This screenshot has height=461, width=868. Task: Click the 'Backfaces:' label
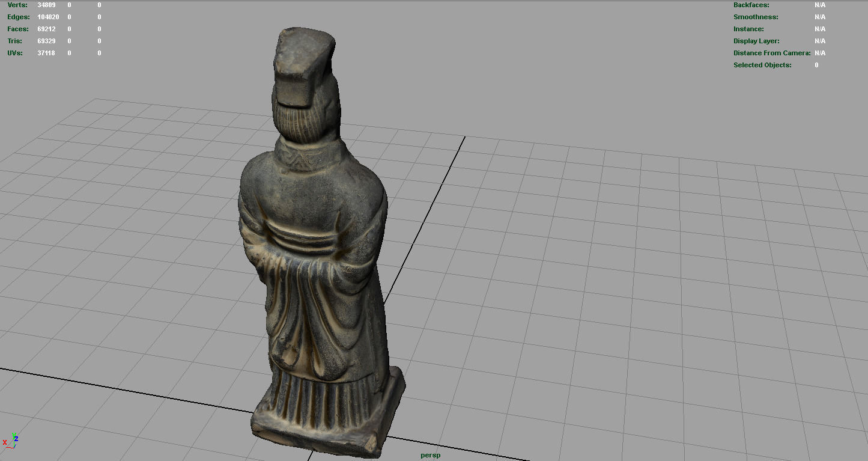pos(751,5)
